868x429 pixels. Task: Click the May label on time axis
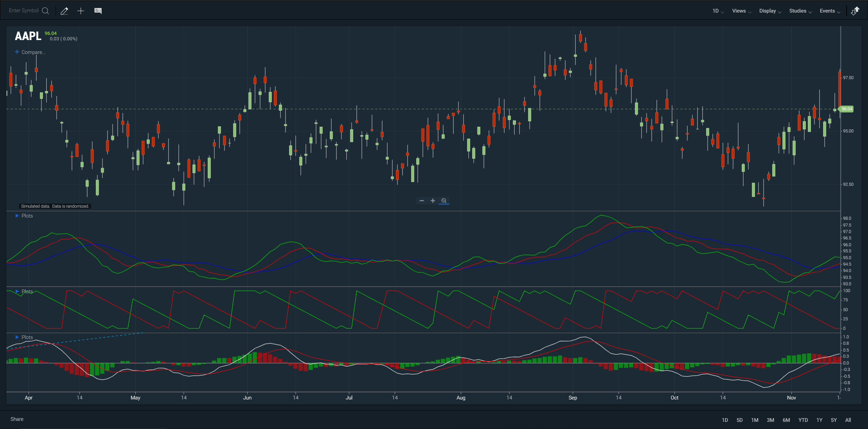tap(135, 398)
